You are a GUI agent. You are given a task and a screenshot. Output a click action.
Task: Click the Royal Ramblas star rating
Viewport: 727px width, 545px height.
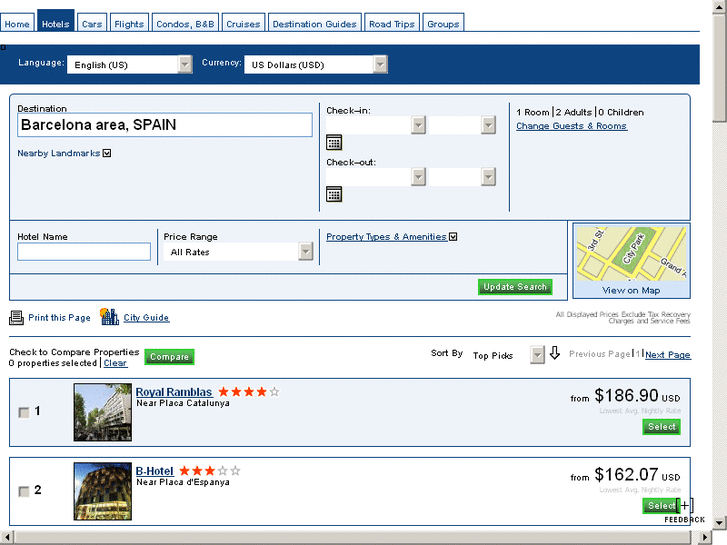[x=249, y=392]
